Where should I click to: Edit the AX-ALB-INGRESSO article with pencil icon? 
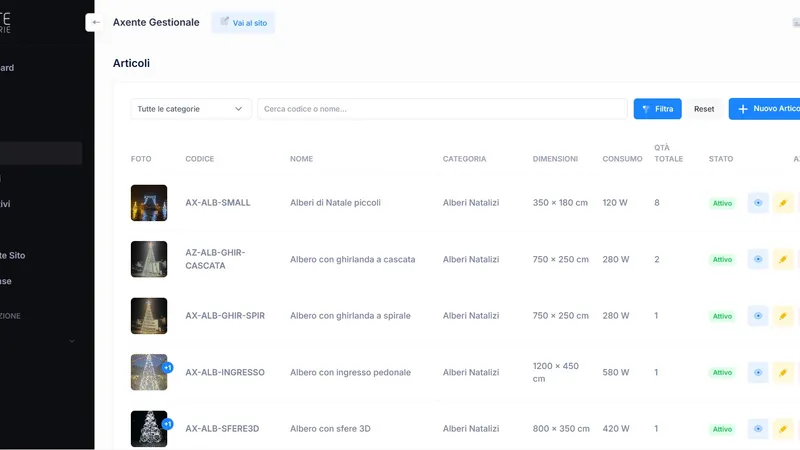click(783, 373)
